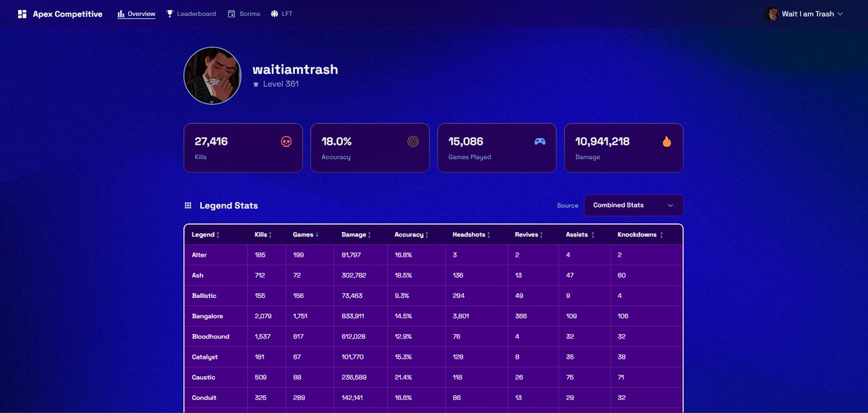The height and width of the screenshot is (413, 868).
Task: Click the Scrims calendar icon
Action: point(231,14)
